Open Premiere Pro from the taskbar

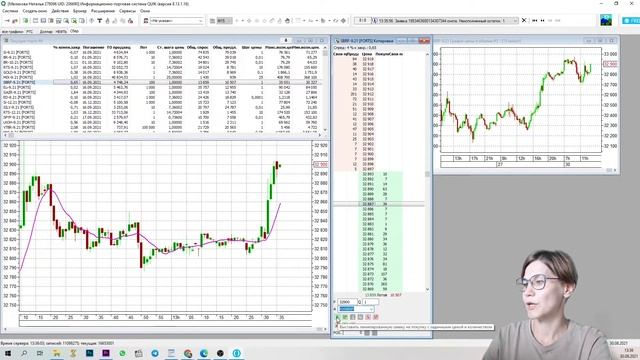(x=106, y=353)
